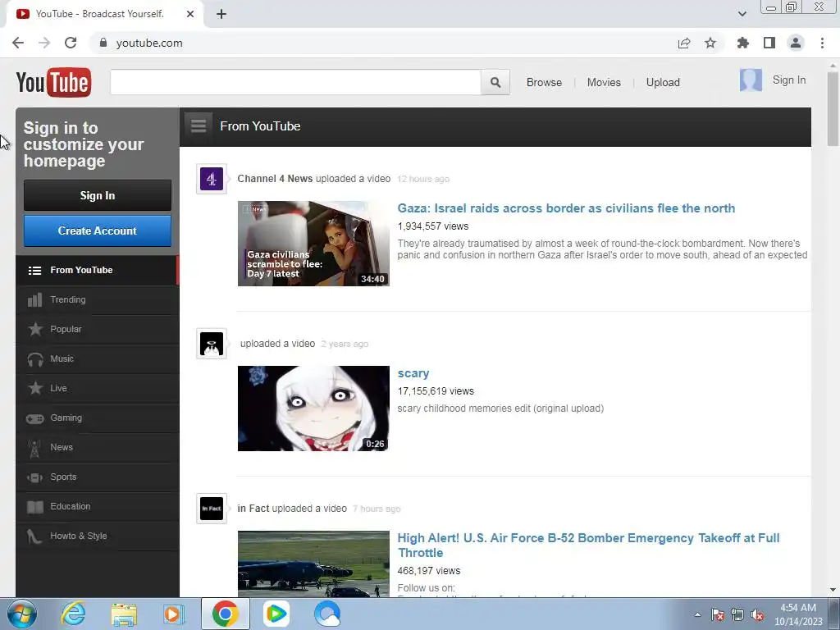Open the Browse link

544,83
